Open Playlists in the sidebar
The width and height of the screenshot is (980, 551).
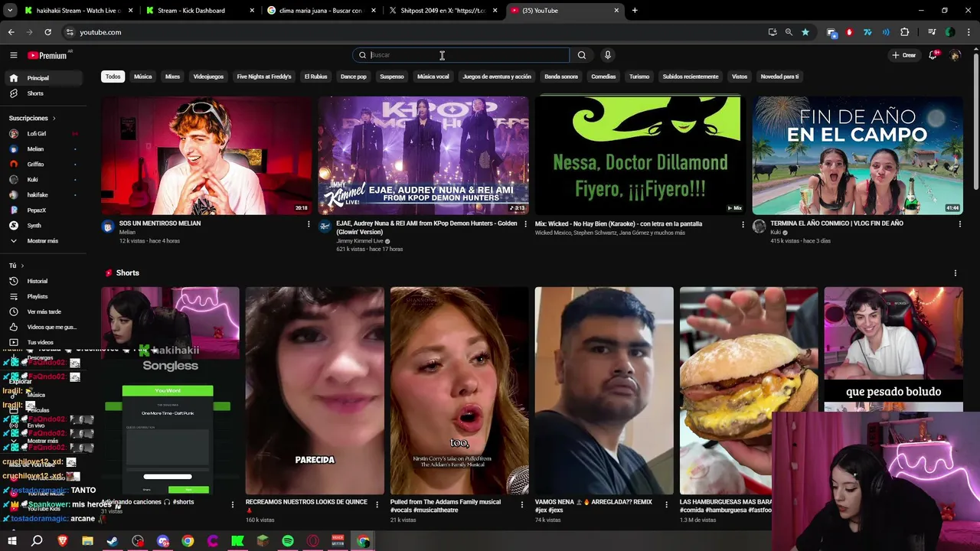tap(42, 296)
